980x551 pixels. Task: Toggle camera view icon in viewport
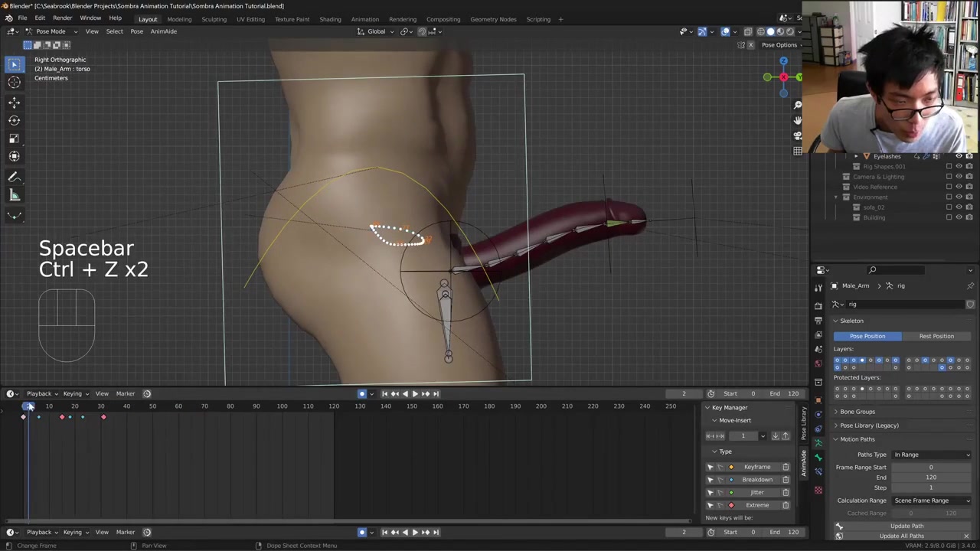pos(797,135)
